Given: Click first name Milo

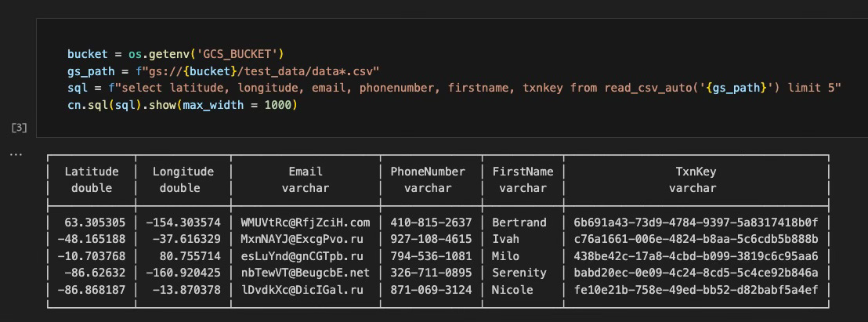Looking at the screenshot, I should pos(506,256).
